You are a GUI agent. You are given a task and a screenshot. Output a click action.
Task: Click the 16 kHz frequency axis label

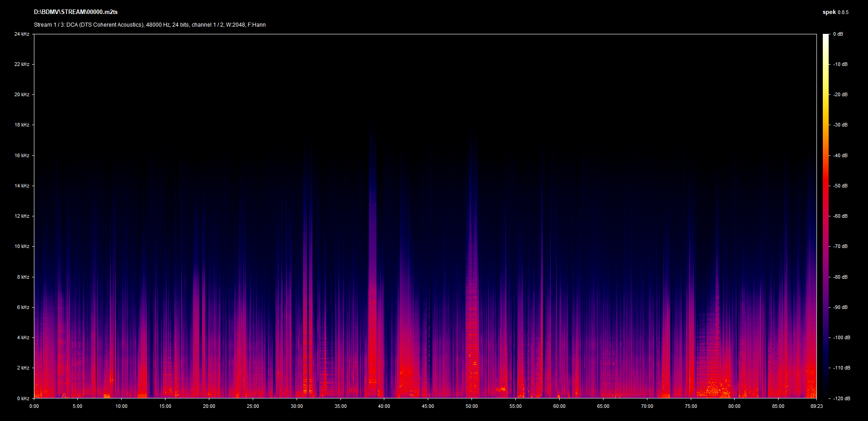(x=22, y=155)
